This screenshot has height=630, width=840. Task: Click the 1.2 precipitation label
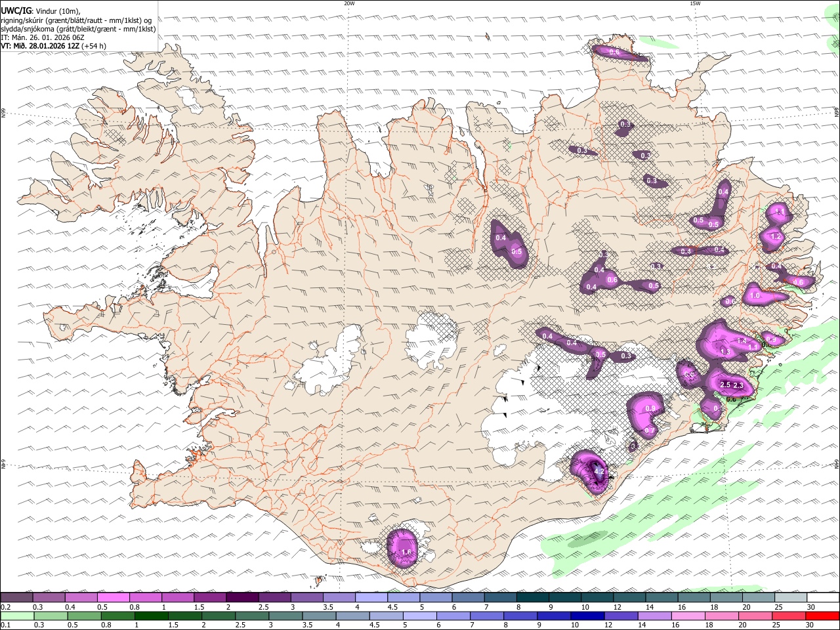point(775,236)
